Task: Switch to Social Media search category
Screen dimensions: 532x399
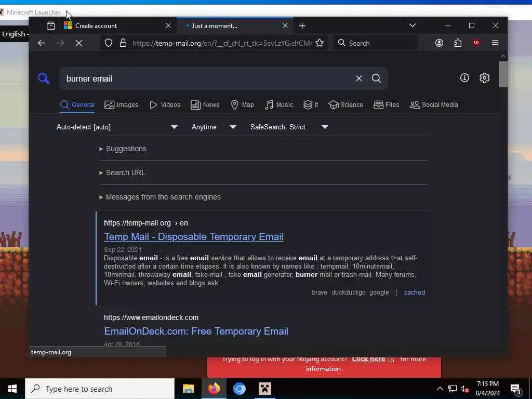Action: point(434,105)
